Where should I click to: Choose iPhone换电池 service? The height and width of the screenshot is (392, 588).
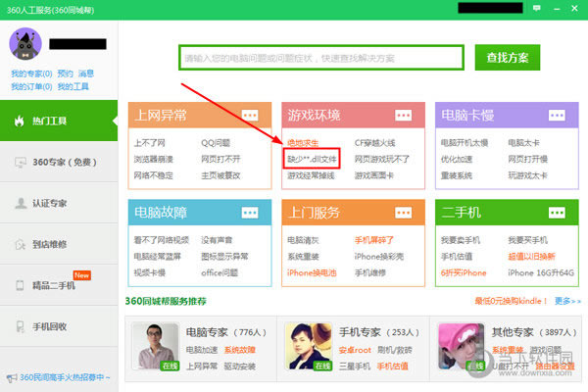(x=312, y=272)
